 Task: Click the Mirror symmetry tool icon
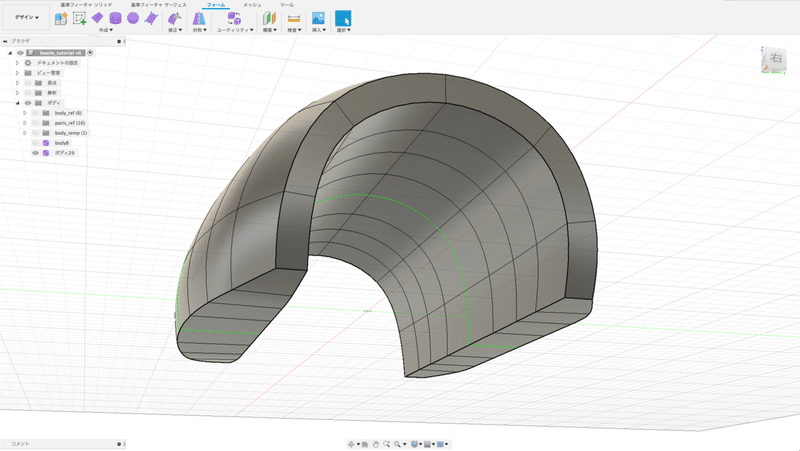click(x=199, y=18)
